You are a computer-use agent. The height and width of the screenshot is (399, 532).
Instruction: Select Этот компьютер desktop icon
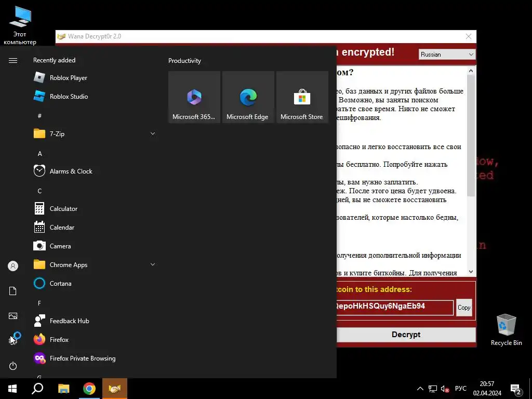(20, 25)
